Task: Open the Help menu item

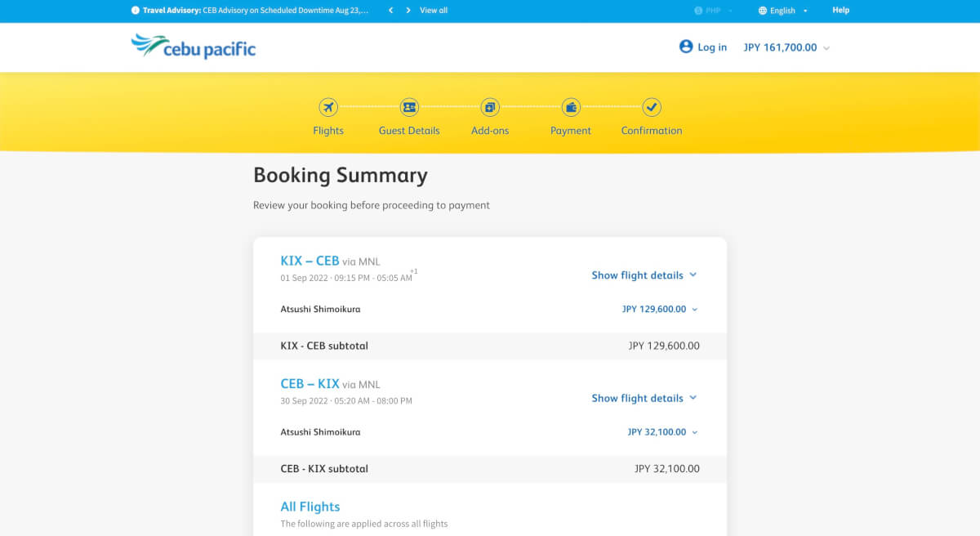Action: click(x=840, y=11)
